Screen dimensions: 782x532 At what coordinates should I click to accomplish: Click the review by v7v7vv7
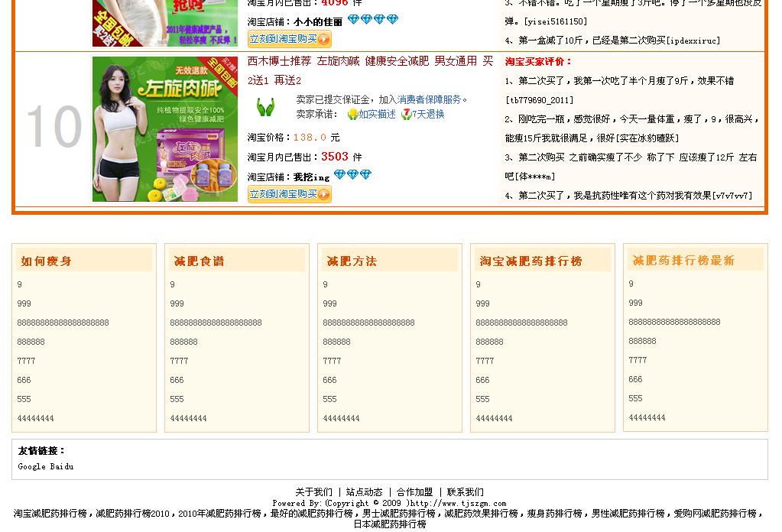[628, 196]
